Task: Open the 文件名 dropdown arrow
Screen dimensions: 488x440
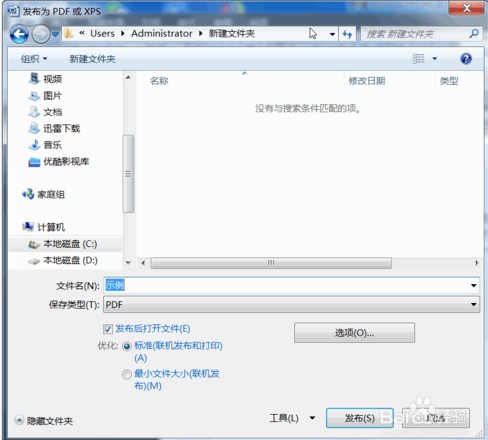Action: [x=473, y=285]
